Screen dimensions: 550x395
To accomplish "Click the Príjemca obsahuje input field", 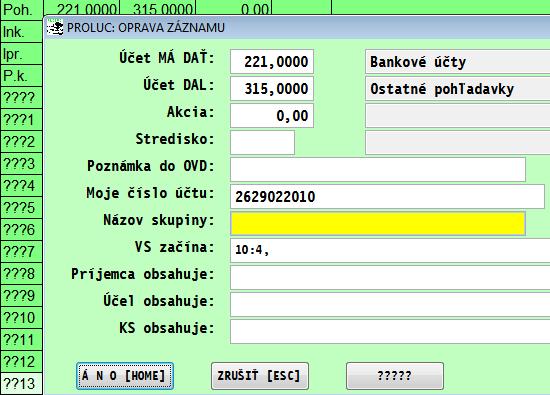I will click(390, 277).
